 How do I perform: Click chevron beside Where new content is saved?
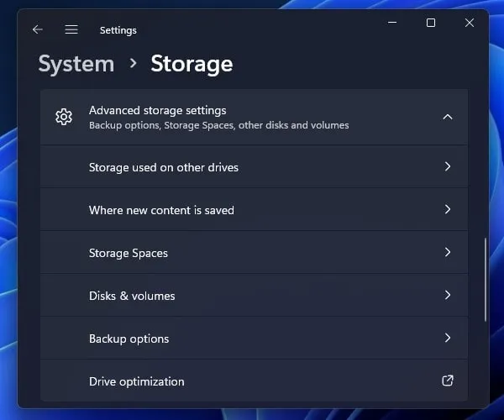click(x=448, y=209)
